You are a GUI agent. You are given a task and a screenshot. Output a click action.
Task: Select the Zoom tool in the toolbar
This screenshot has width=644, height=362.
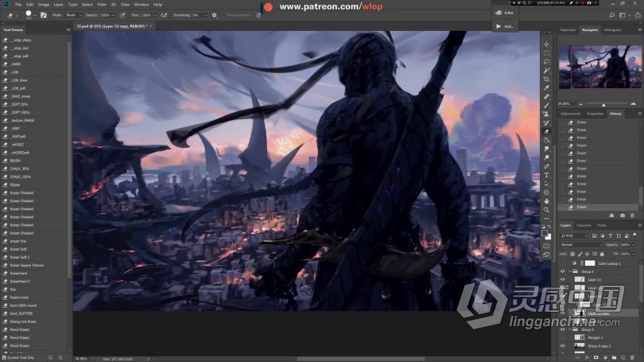point(546,209)
